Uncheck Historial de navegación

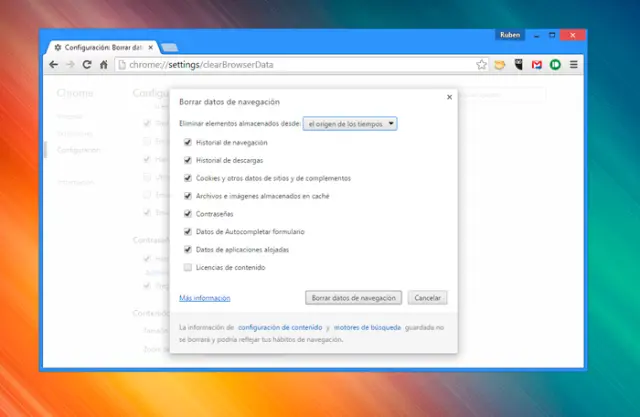point(188,143)
